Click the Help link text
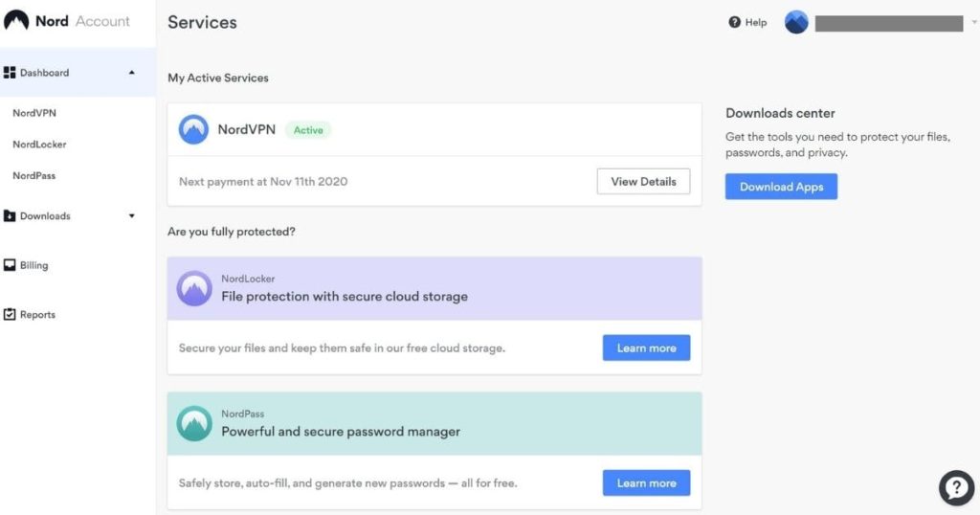The image size is (980, 515). pyautogui.click(x=756, y=23)
